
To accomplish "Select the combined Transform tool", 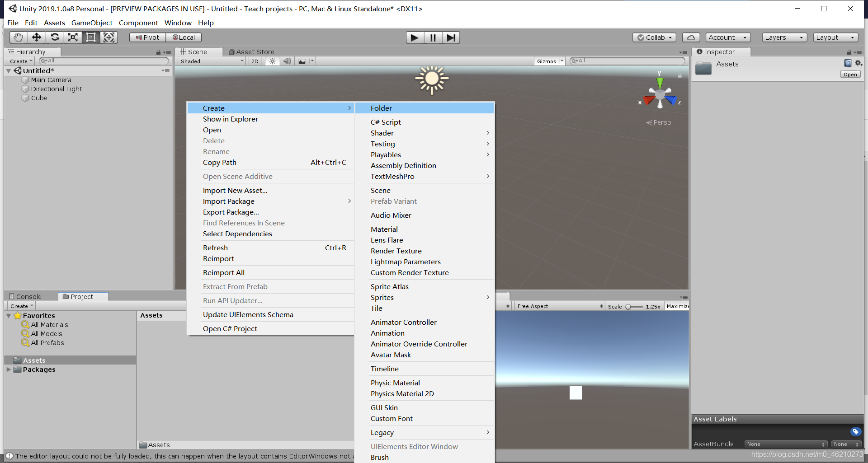I will [109, 37].
